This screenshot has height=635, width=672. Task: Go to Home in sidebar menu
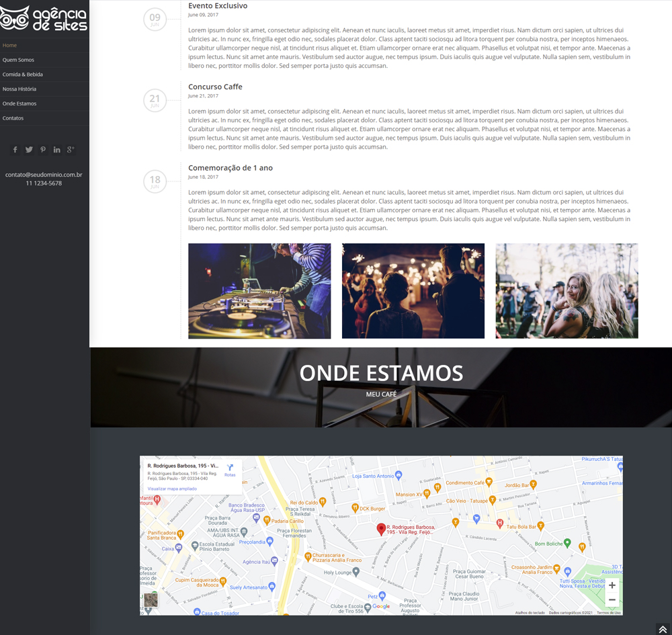tap(10, 46)
